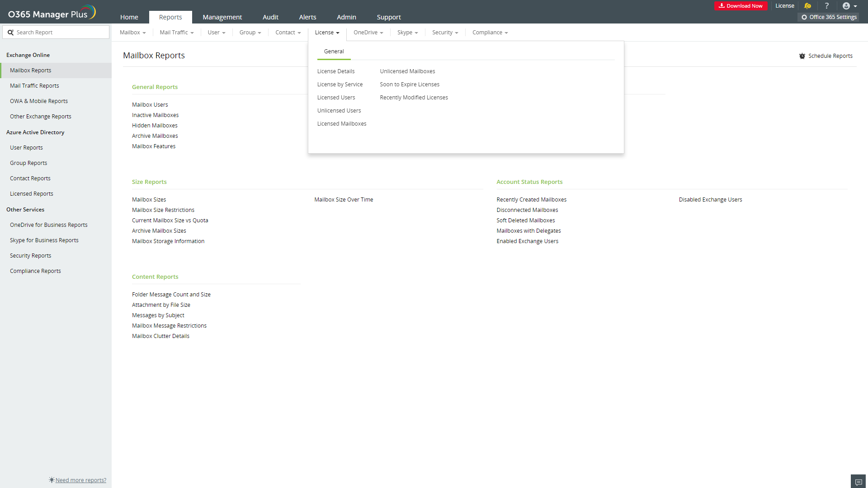The height and width of the screenshot is (488, 868).
Task: Expand the Mailbox dropdown in the toolbar
Action: pos(132,33)
